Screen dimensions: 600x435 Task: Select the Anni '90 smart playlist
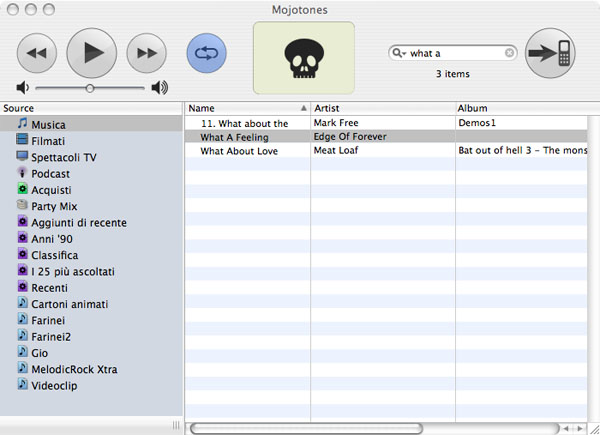tap(91, 239)
